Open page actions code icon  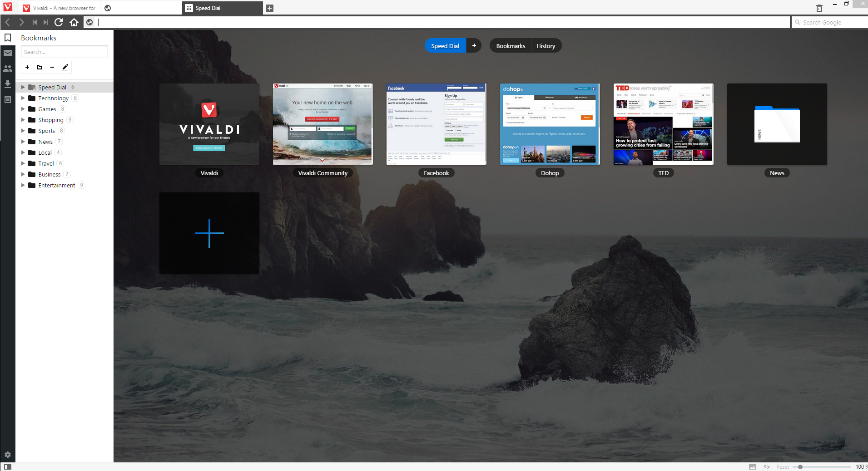pos(767,466)
